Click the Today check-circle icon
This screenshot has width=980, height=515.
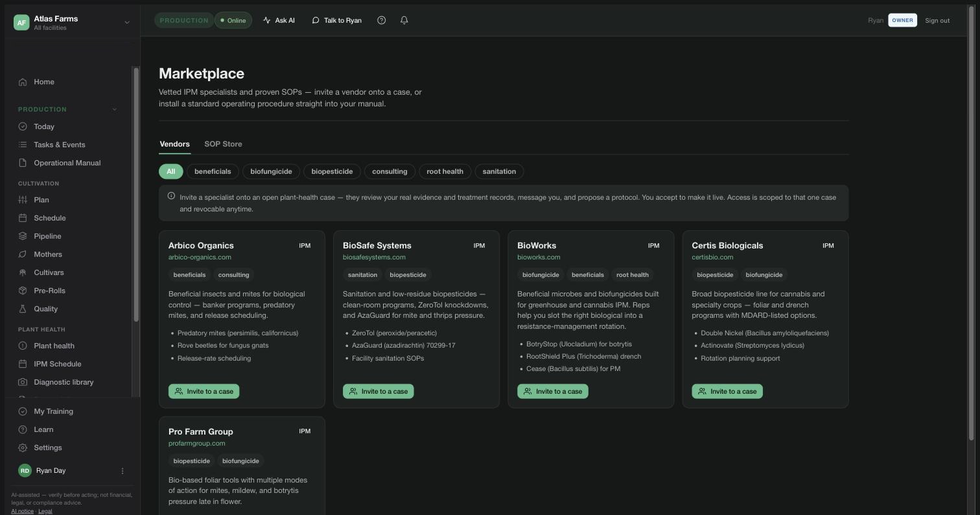coord(23,126)
